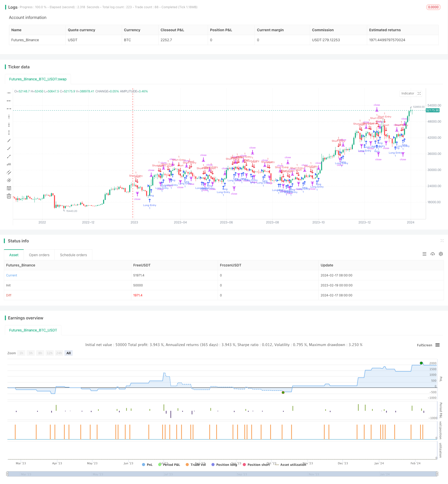The height and width of the screenshot is (484, 448).
Task: Set earnings zoom to 1h
Action: [21, 353]
